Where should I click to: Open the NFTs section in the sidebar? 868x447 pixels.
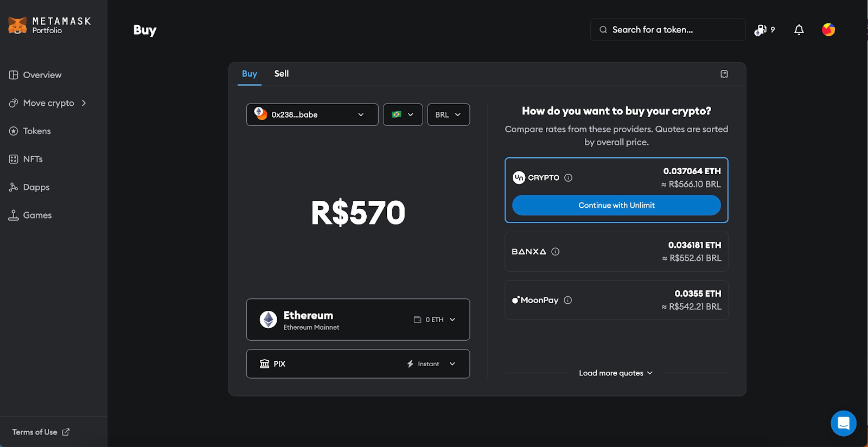pyautogui.click(x=33, y=159)
